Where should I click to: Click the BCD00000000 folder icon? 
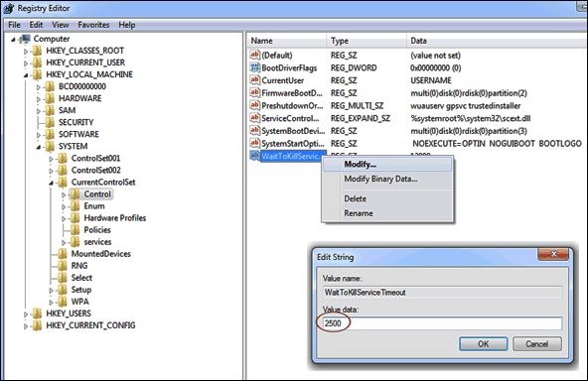pyautogui.click(x=50, y=86)
